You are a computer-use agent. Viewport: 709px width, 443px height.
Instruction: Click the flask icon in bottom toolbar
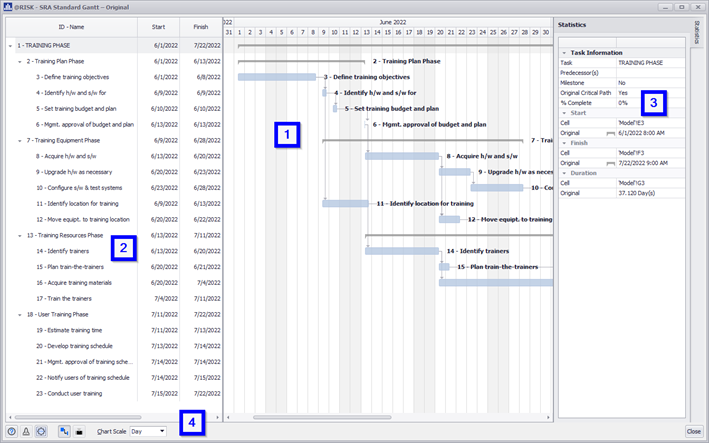coord(25,431)
